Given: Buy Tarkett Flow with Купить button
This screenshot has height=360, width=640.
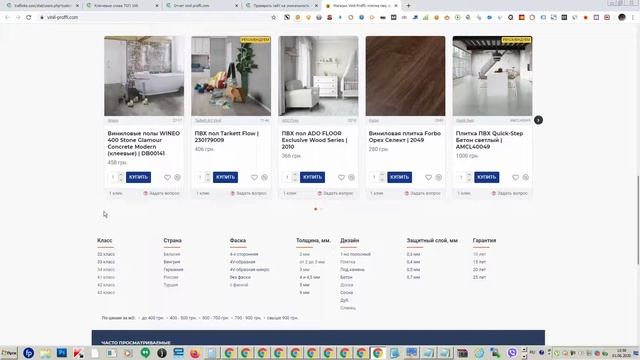Looking at the screenshot, I should [225, 177].
